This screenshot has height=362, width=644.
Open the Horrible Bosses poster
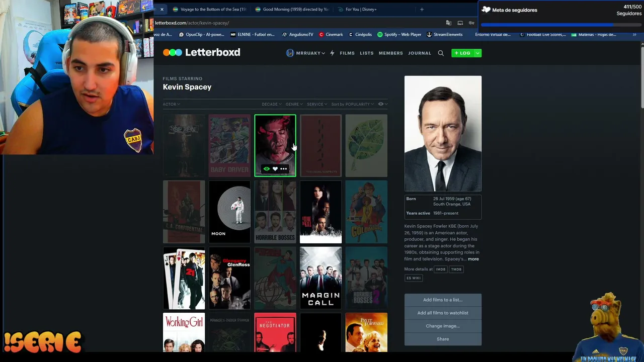(x=275, y=212)
